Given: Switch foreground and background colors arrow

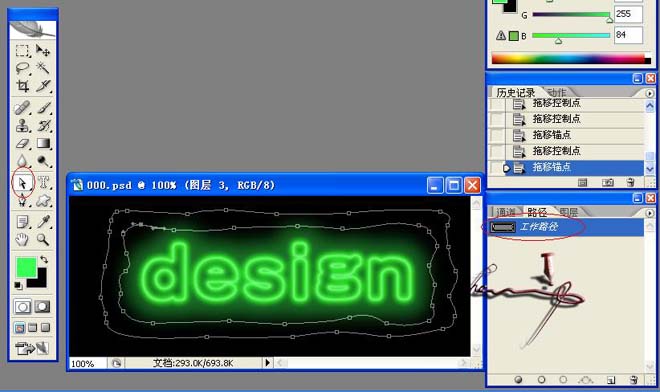Looking at the screenshot, I should pyautogui.click(x=44, y=259).
